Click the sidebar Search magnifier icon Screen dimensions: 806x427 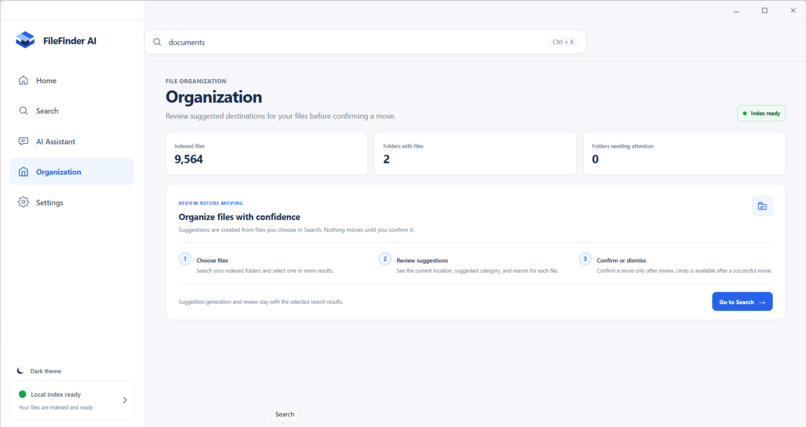coord(23,110)
